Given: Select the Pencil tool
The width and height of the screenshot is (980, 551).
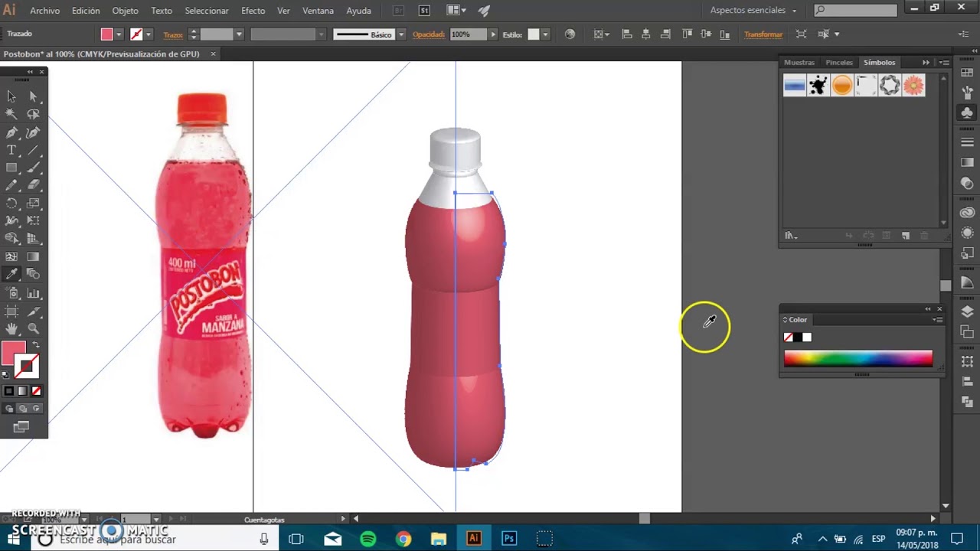Looking at the screenshot, I should click(x=11, y=185).
